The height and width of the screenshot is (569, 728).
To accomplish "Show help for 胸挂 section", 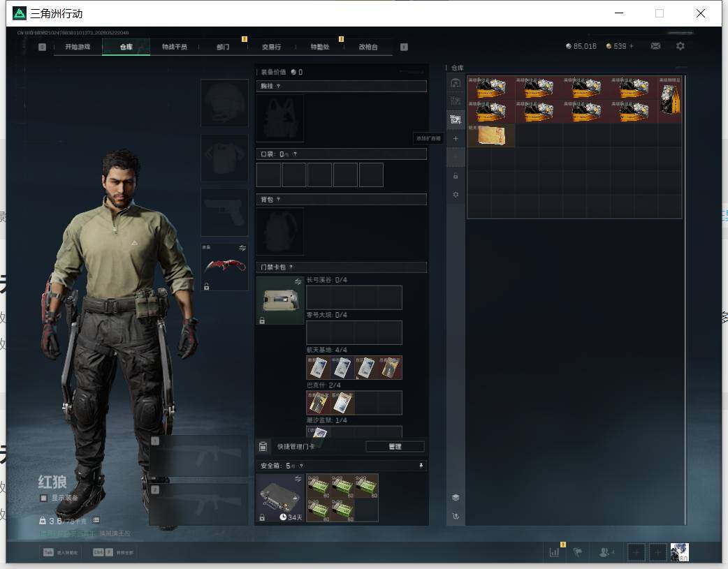I will pos(278,87).
